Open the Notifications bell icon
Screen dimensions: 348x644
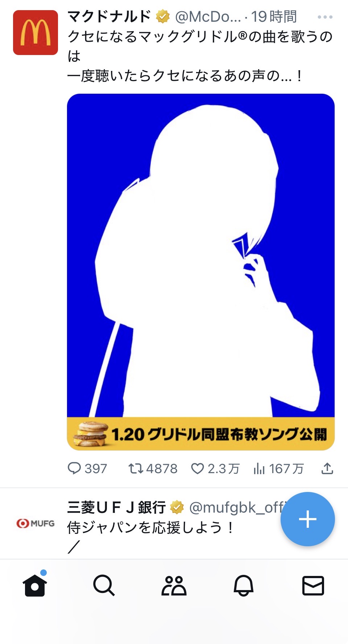click(x=243, y=585)
